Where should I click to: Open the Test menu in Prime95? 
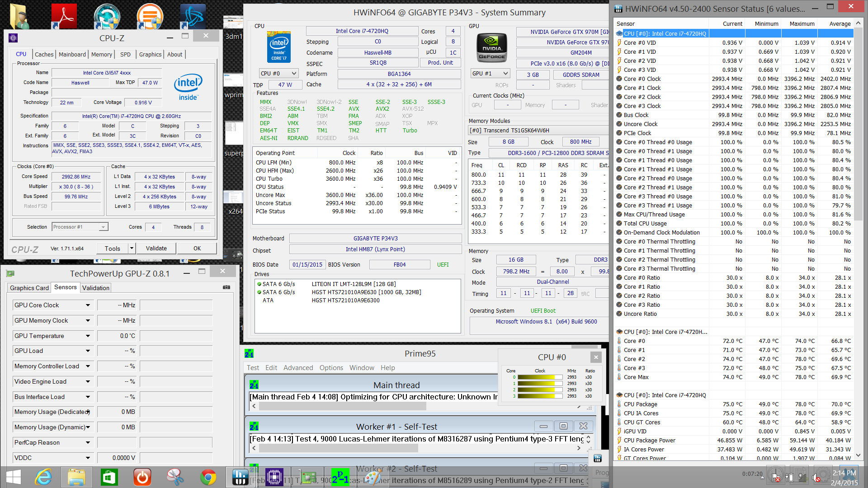pos(253,368)
